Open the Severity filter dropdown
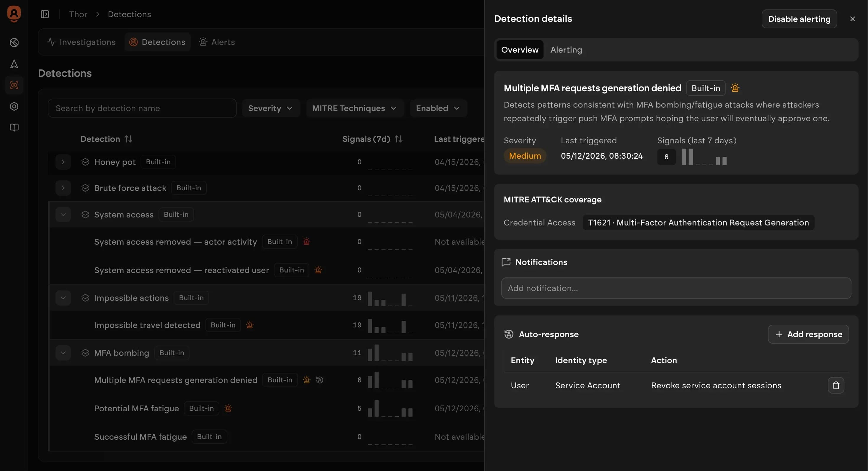The image size is (868, 471). pos(271,108)
